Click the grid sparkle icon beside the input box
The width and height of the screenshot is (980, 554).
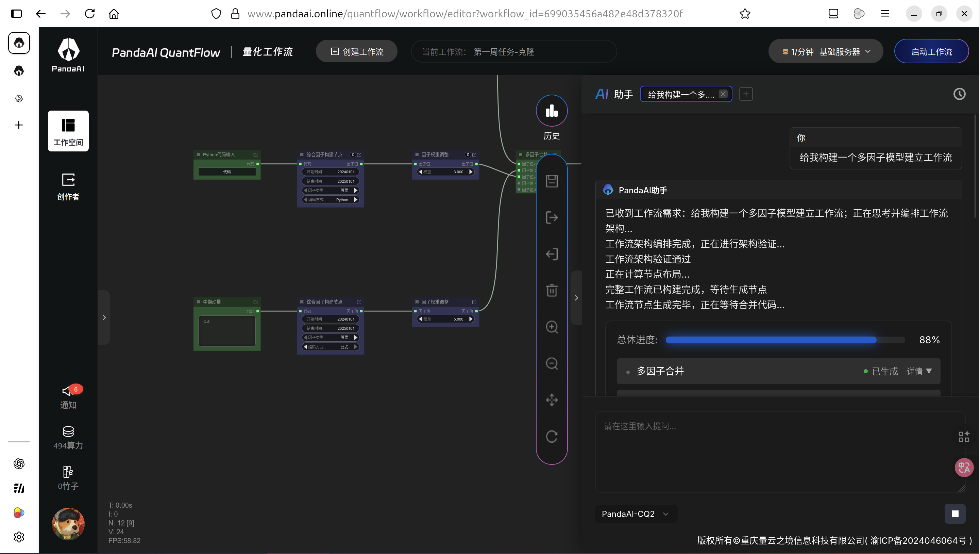(964, 436)
